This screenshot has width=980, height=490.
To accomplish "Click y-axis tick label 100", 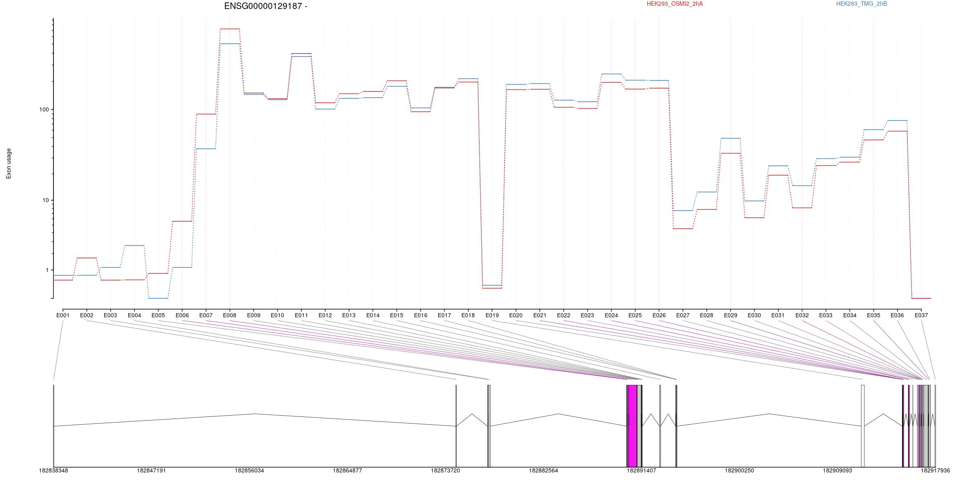I will [44, 110].
